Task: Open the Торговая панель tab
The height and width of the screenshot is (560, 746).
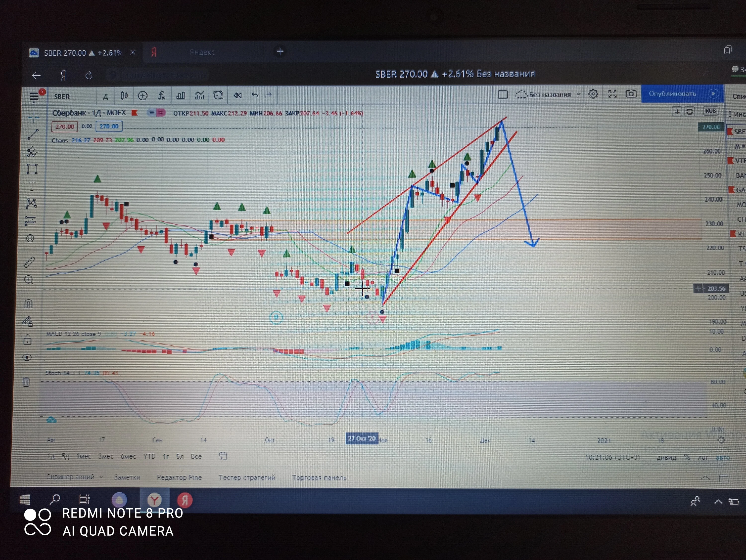Action: 319,478
